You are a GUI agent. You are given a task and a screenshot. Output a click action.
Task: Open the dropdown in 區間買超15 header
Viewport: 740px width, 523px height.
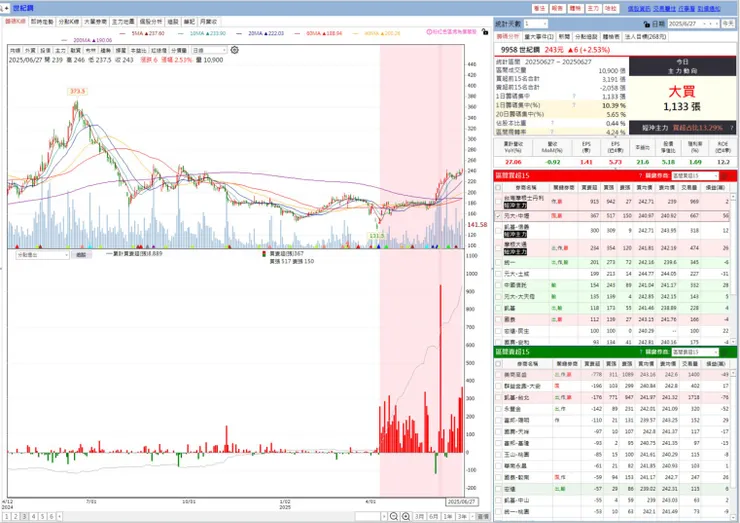pos(695,176)
